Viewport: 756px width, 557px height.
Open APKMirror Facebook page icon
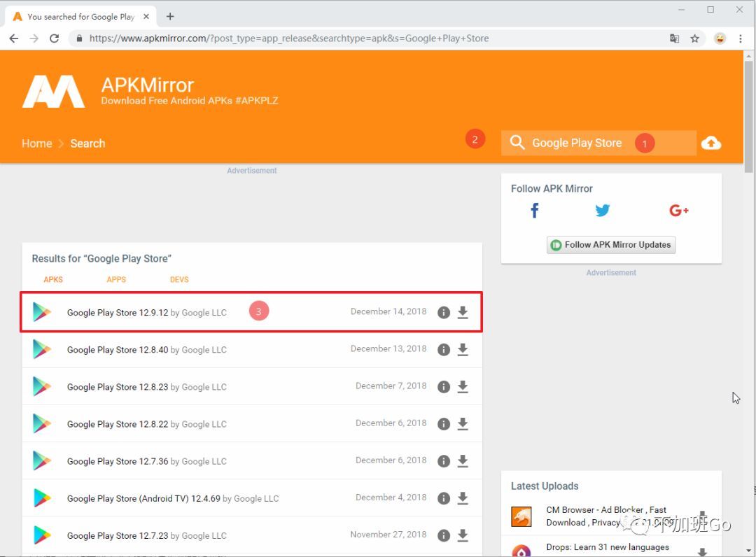pos(534,210)
